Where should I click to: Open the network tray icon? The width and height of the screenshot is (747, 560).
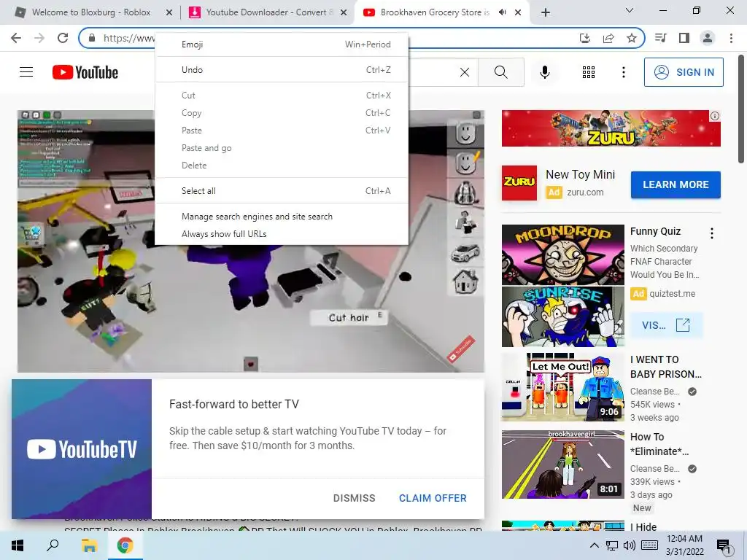pos(612,545)
